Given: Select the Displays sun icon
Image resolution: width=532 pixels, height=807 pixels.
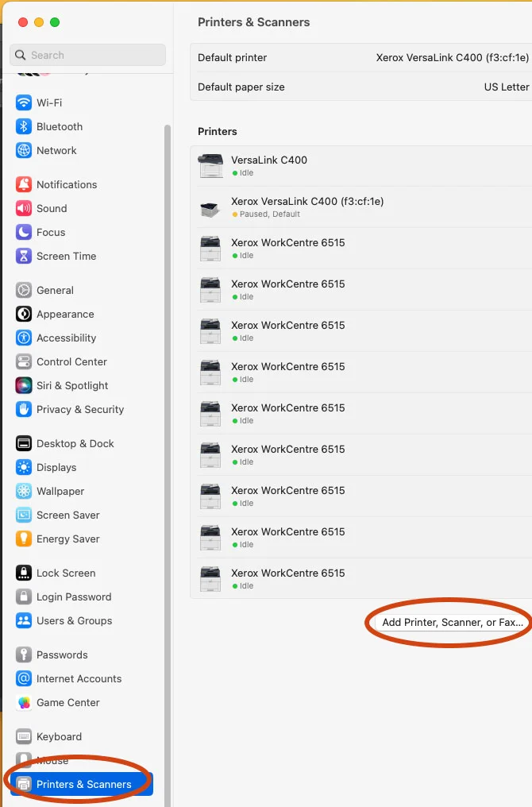Looking at the screenshot, I should 24,467.
